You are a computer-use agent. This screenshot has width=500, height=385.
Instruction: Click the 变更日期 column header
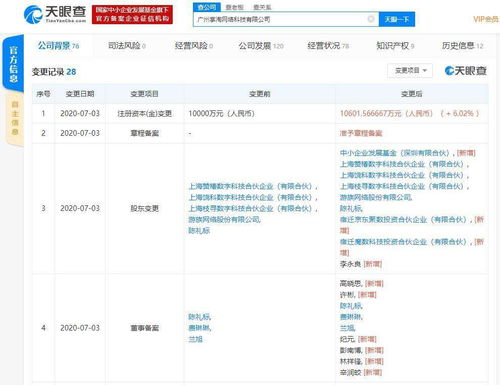80,94
